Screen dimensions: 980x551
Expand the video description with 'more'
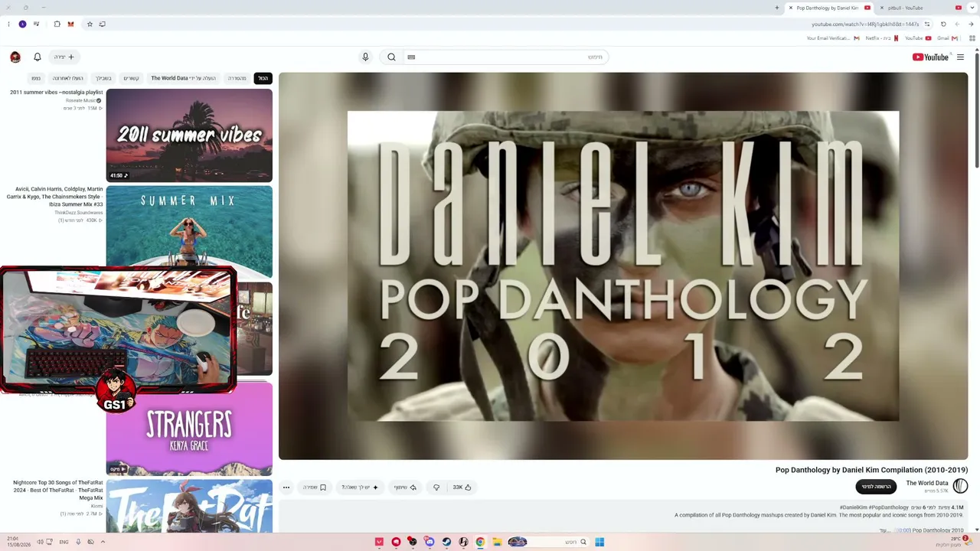887,530
